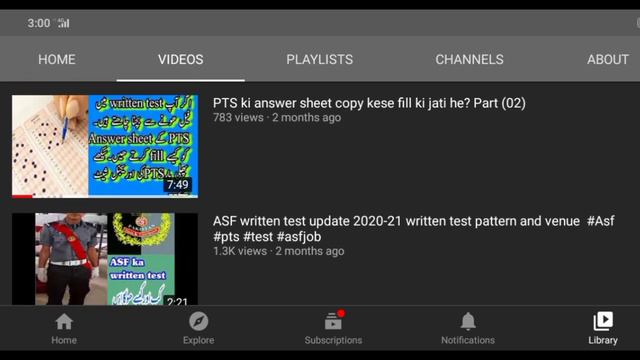Viewport: 640px width, 360px height.
Task: Switch to the ABOUT tab
Action: pos(608,60)
